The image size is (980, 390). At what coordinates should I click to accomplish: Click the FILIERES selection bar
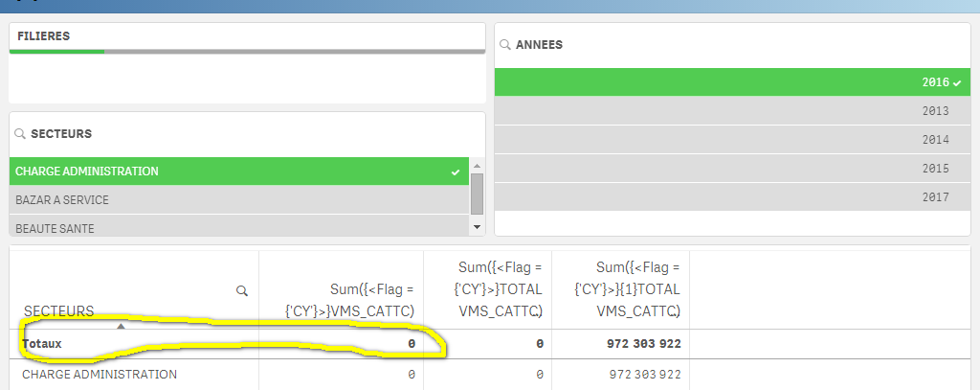click(247, 52)
